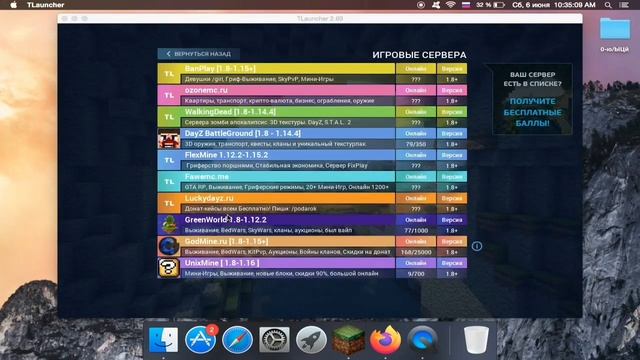The image size is (640, 360).
Task: Select DayZ BattleGround [1.8 - 1.14.4] title
Action: [x=243, y=133]
